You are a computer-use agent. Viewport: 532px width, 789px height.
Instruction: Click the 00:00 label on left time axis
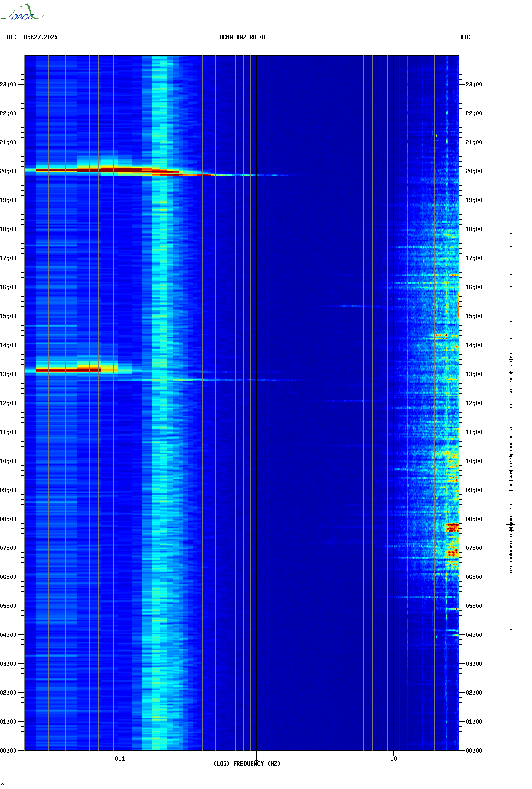pos(9,750)
